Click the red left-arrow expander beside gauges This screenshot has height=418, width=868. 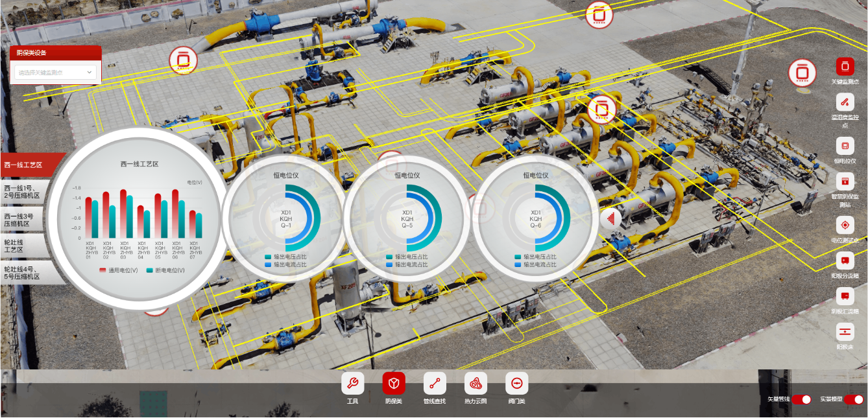click(611, 219)
